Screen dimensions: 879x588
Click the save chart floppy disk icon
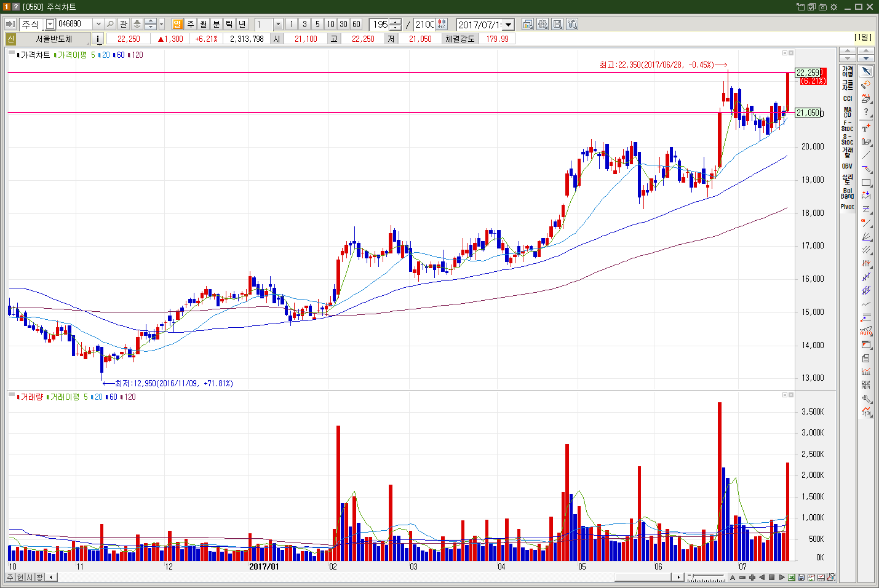(x=557, y=24)
